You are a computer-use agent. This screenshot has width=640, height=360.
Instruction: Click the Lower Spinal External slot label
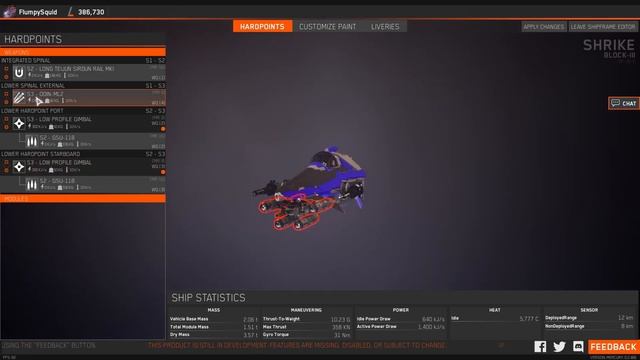[33, 86]
